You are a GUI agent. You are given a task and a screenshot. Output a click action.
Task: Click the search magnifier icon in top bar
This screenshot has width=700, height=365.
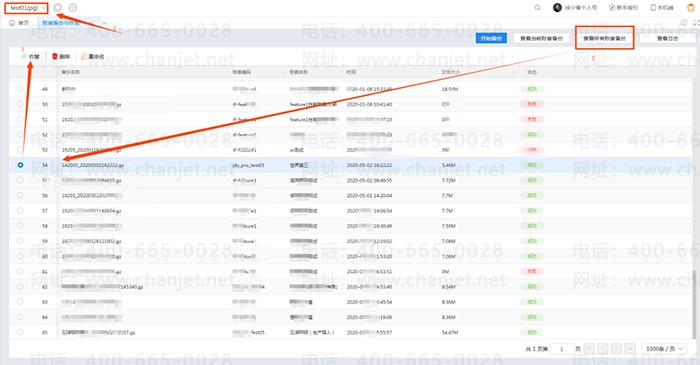tap(537, 8)
